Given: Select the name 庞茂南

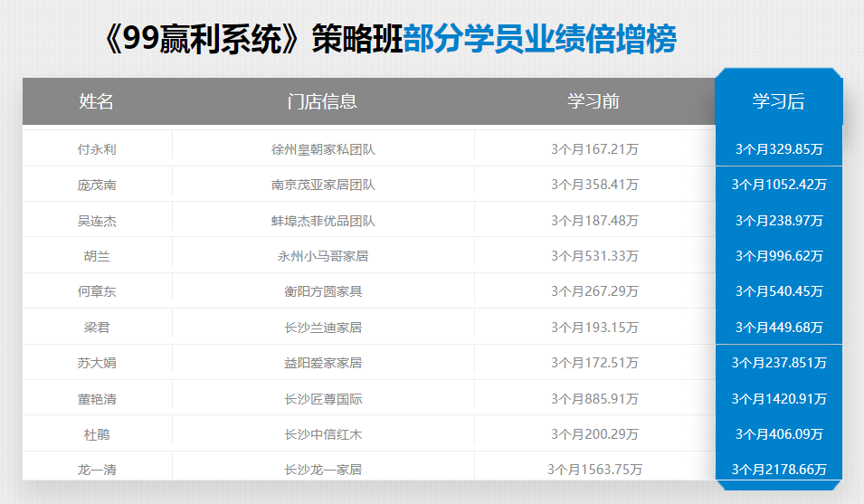Looking at the screenshot, I should tap(97, 185).
